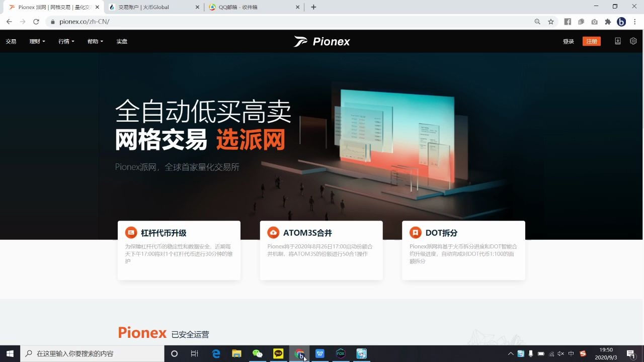
Task: Open WPS Writer from taskbar
Action: (320, 353)
